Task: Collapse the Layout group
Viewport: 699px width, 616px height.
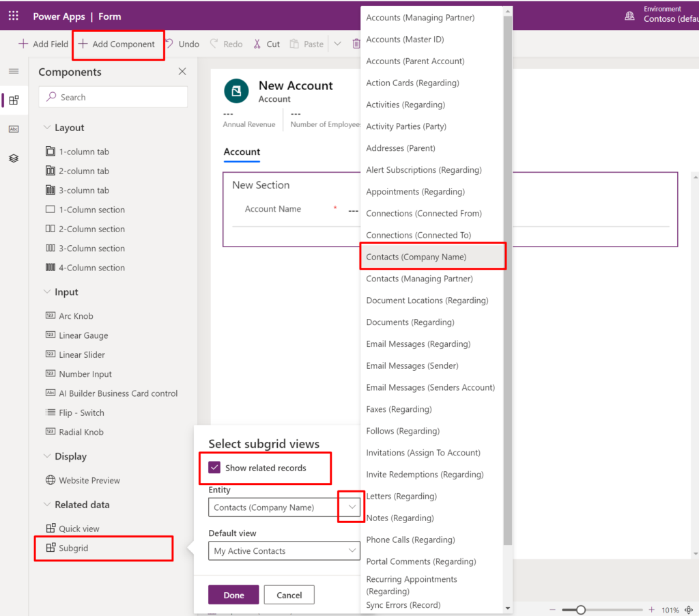Action: [x=47, y=127]
